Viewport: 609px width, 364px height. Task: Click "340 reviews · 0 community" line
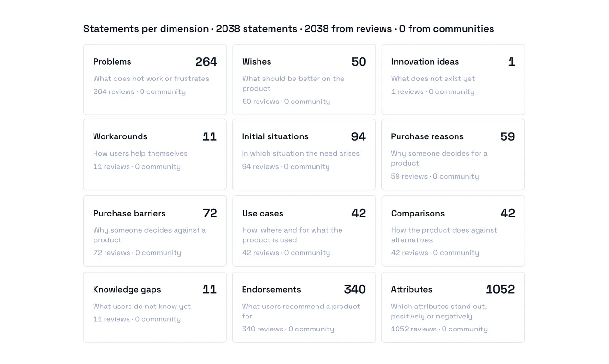[x=288, y=329]
